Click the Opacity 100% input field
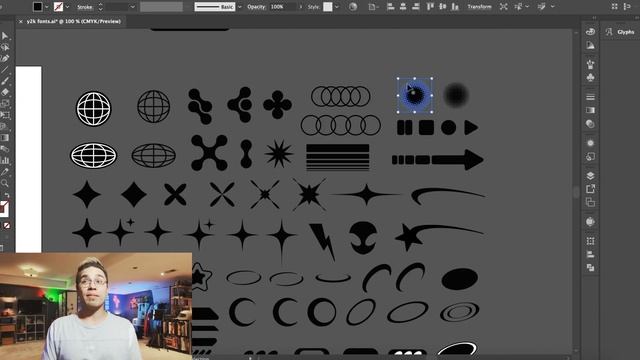The width and height of the screenshot is (640, 360). [283, 7]
